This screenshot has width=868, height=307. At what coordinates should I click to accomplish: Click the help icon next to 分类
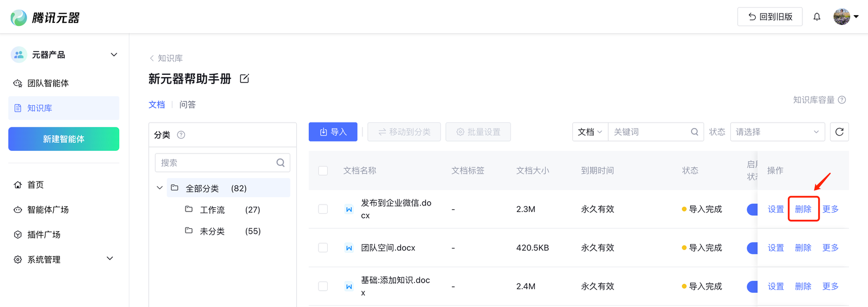[181, 135]
